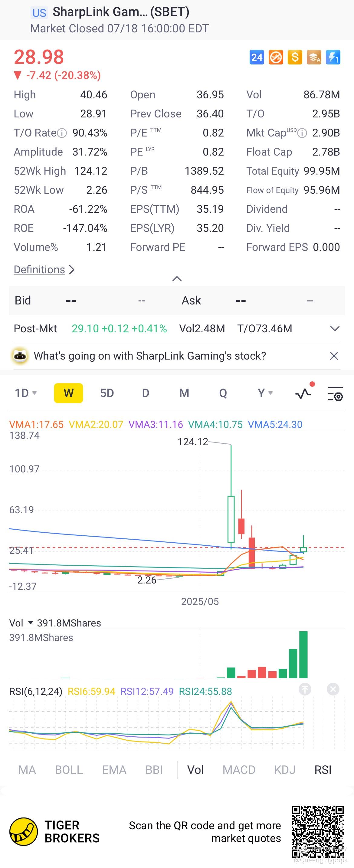The width and height of the screenshot is (354, 868).
Task: Tap the RSI(6,12,24) parameter label
Action: (x=36, y=692)
